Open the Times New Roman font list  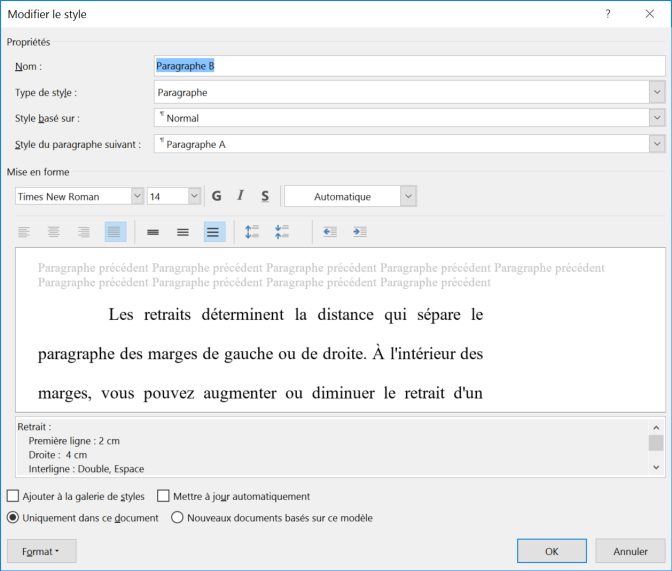coord(137,196)
